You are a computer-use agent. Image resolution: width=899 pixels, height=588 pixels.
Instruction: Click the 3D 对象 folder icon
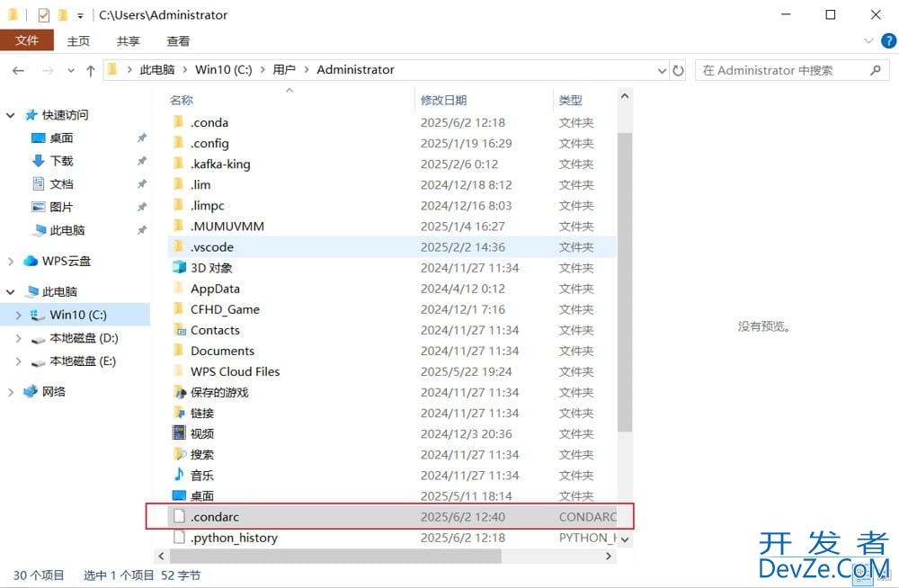179,267
